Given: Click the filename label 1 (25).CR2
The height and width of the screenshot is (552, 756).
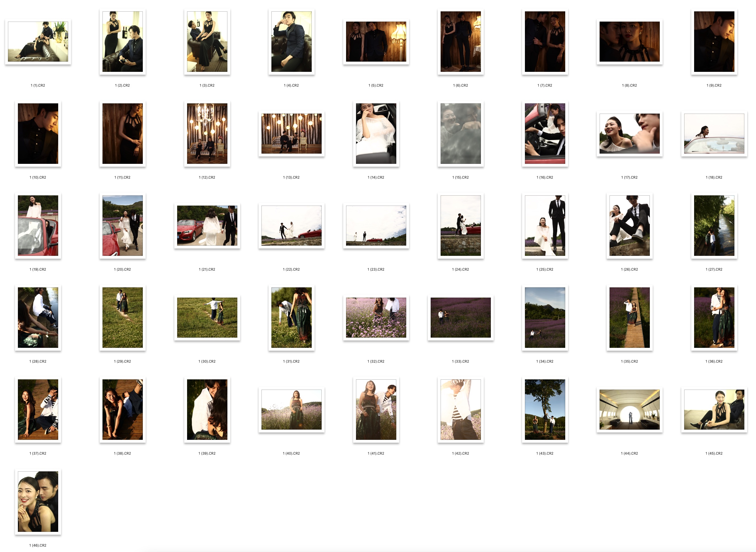Looking at the screenshot, I should point(545,269).
